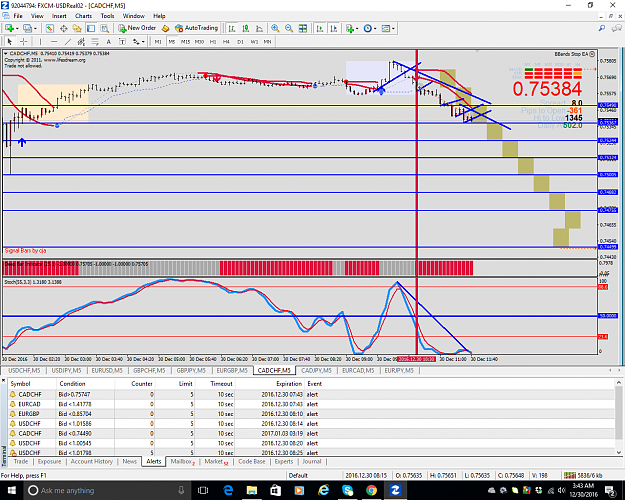This screenshot has width=625, height=500.
Task: Switch chart to H1 timeframe
Action: pyautogui.click(x=213, y=41)
